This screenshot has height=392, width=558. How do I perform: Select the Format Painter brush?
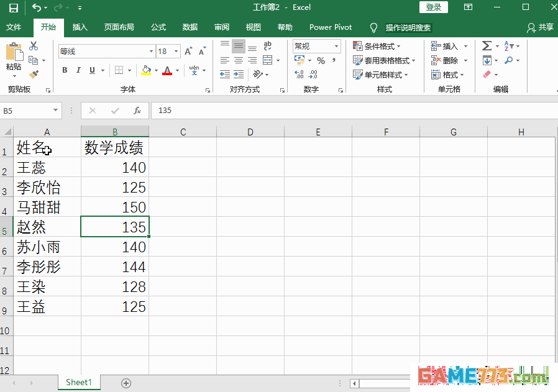click(x=34, y=74)
